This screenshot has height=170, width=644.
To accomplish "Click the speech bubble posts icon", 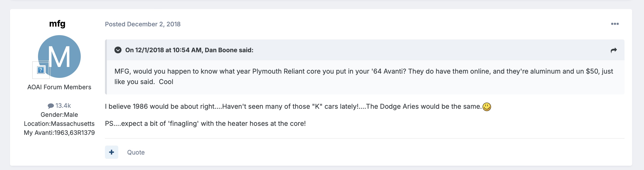I will tap(51, 106).
